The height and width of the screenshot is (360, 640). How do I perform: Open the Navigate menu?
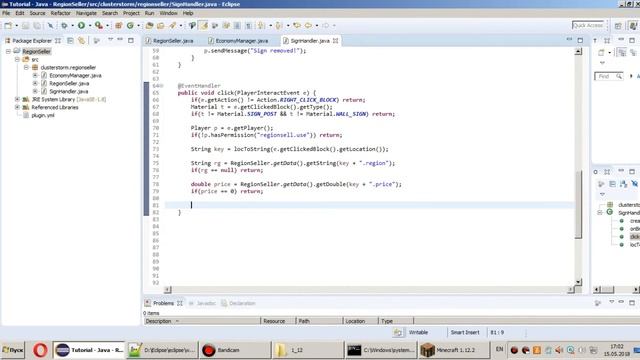point(86,13)
